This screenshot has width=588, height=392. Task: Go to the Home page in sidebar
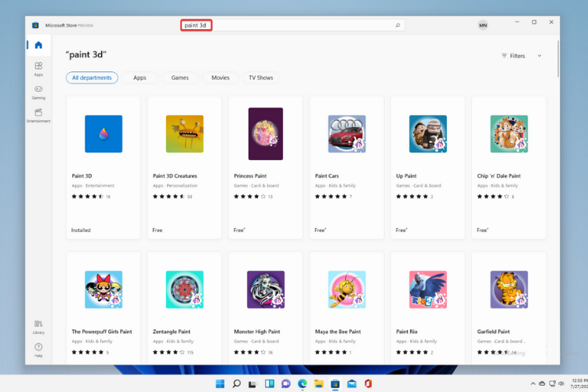pos(38,45)
